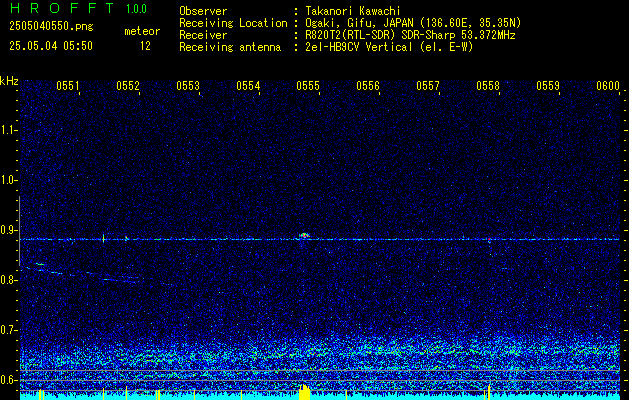Image resolution: width=629 pixels, height=400 pixels.
Task: Select the filename 2505040550.png
Action: 51,27
